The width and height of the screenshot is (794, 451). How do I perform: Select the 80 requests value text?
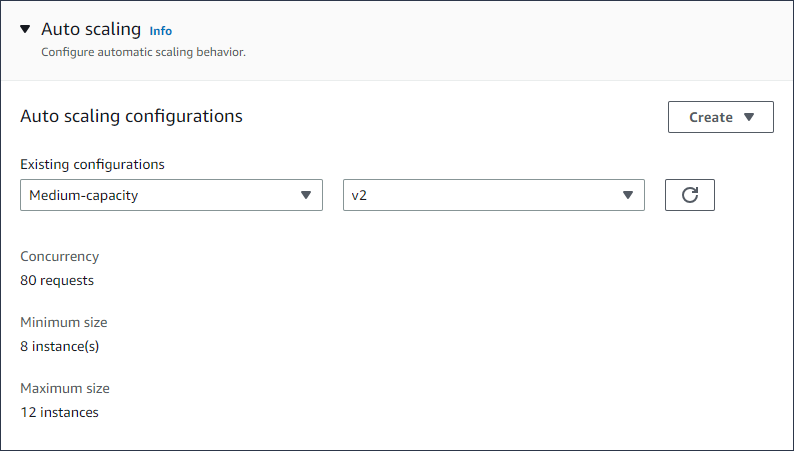point(57,280)
